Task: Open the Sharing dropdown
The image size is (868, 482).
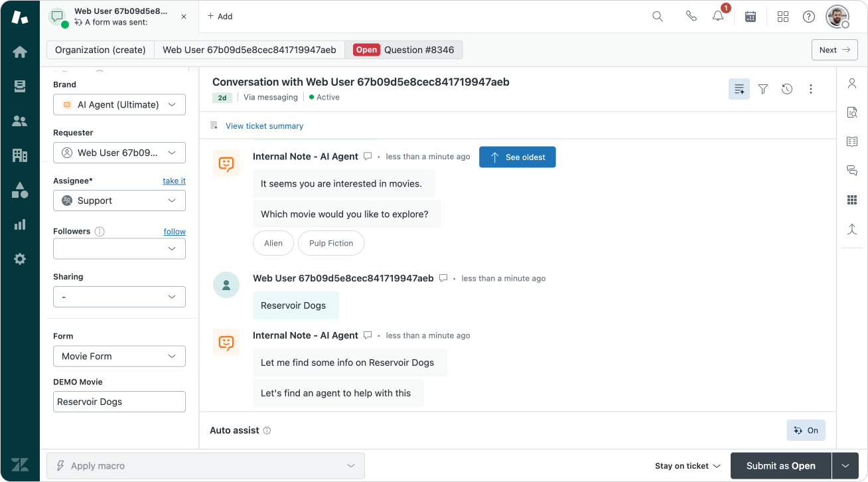Action: click(119, 297)
